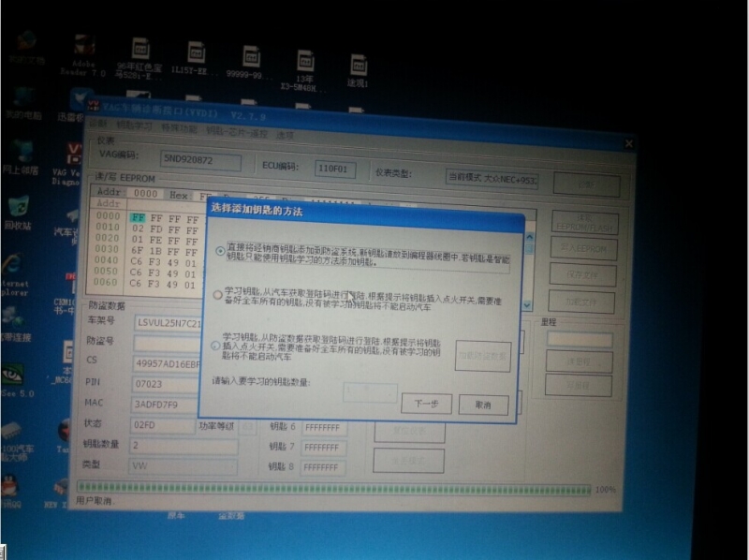Image resolution: width=749 pixels, height=560 pixels.
Task: Click the 钥匙 8 value field
Action: 323,467
